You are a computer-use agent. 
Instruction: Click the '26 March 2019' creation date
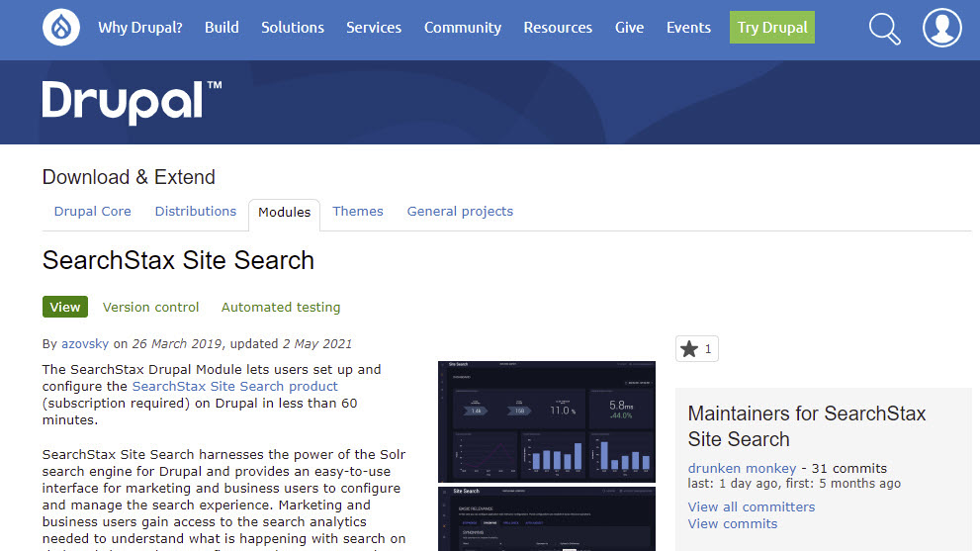[177, 343]
